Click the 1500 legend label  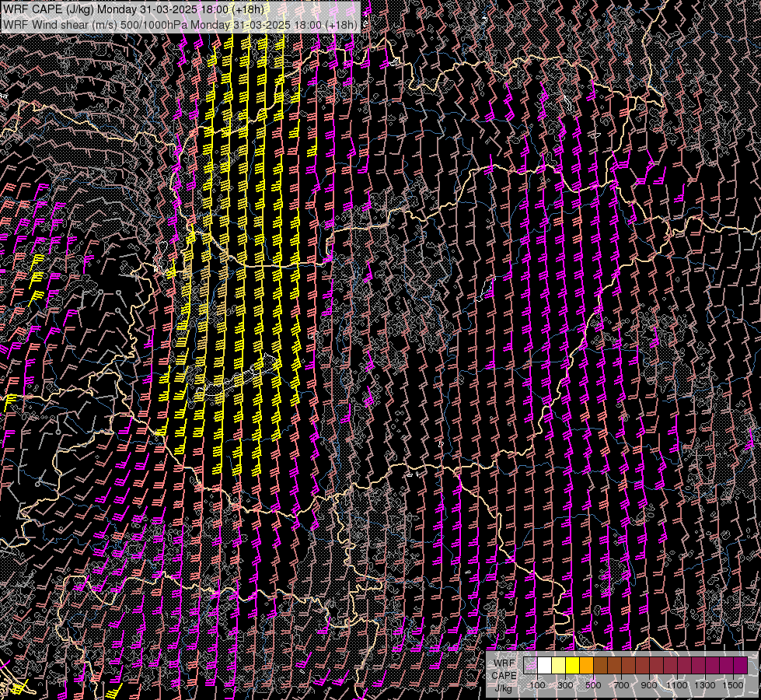(733, 685)
